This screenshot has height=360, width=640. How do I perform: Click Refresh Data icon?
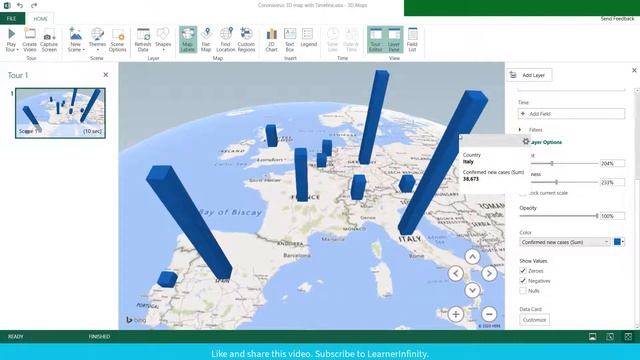(143, 40)
